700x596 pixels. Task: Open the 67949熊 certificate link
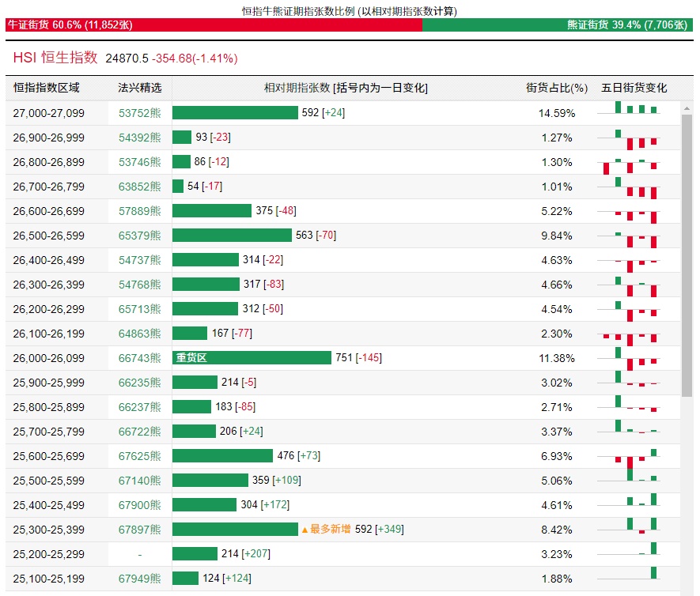click(x=140, y=579)
